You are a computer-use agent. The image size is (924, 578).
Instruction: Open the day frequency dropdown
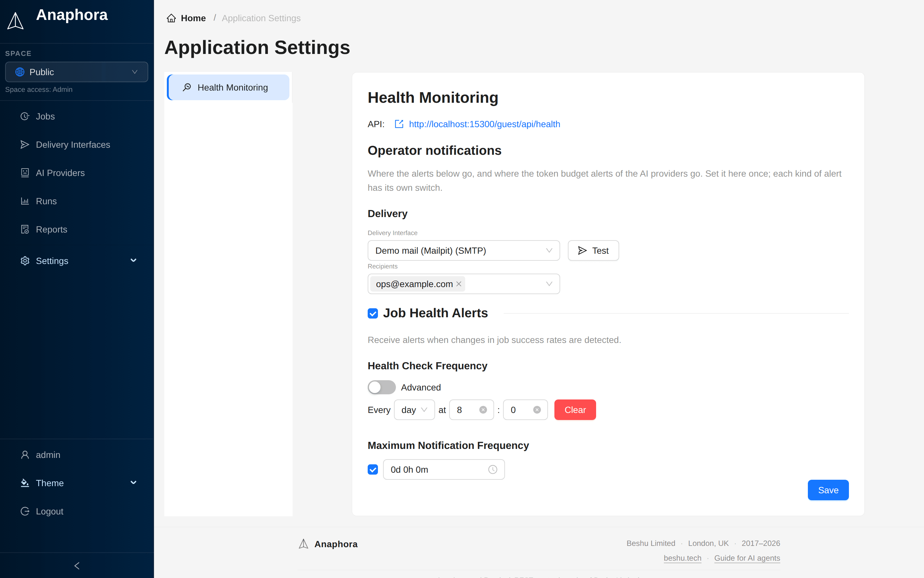(414, 410)
